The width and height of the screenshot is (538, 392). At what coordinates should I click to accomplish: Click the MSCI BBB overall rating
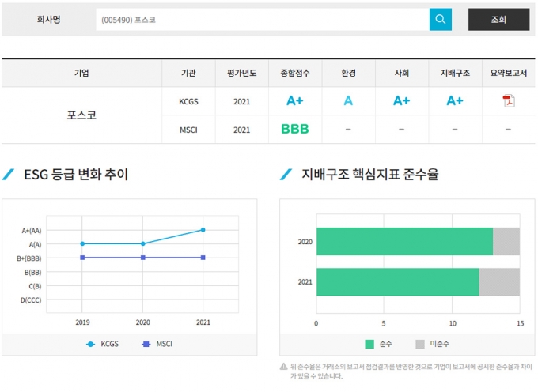295,129
